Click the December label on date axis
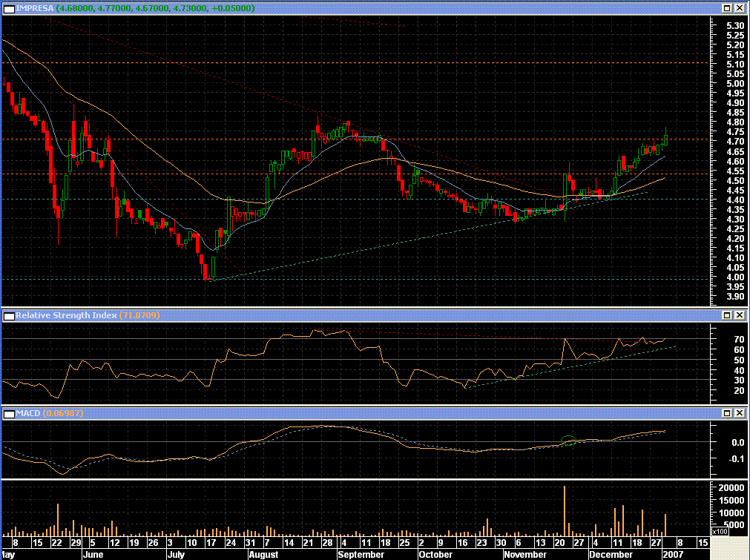 tap(611, 554)
